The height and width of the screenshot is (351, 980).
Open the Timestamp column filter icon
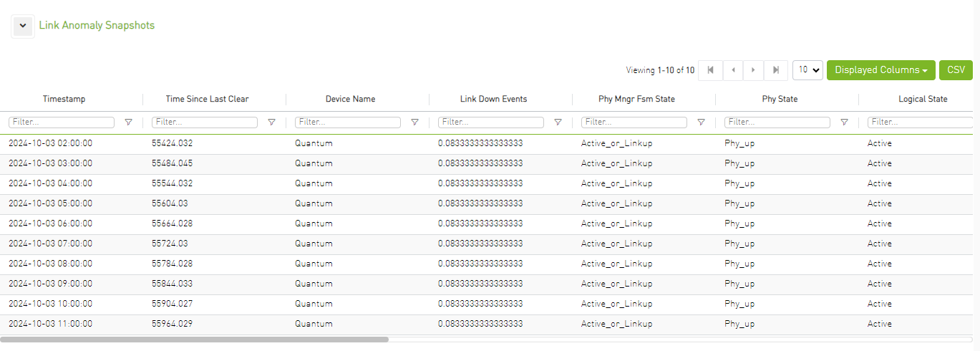coord(128,122)
